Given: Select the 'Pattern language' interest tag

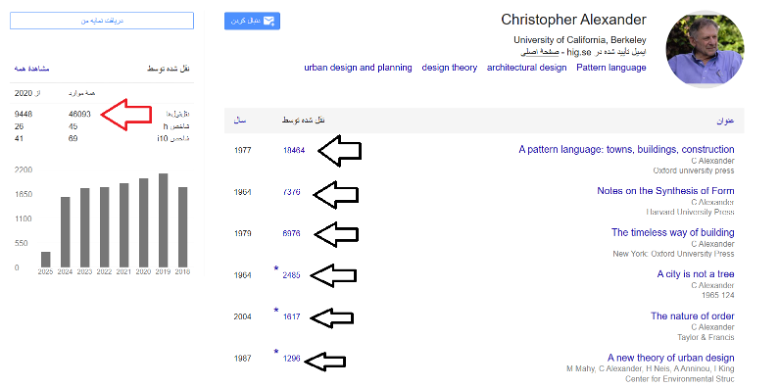Looking at the screenshot, I should pos(611,68).
